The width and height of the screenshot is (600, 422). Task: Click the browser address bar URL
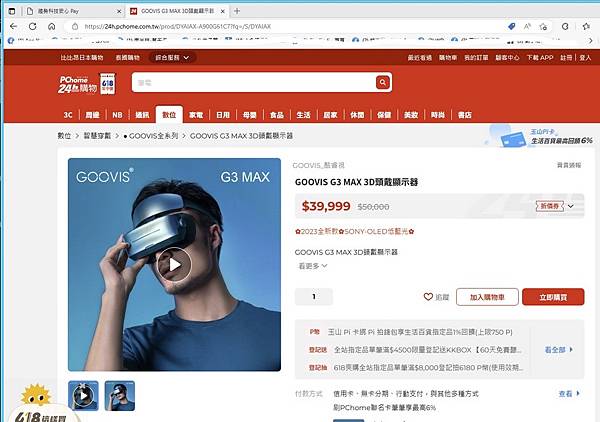(178, 26)
